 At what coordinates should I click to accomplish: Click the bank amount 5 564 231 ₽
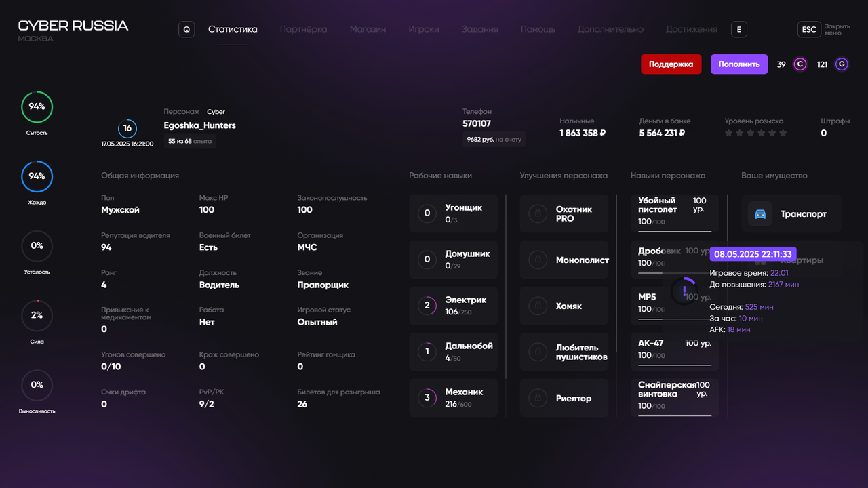tap(662, 133)
